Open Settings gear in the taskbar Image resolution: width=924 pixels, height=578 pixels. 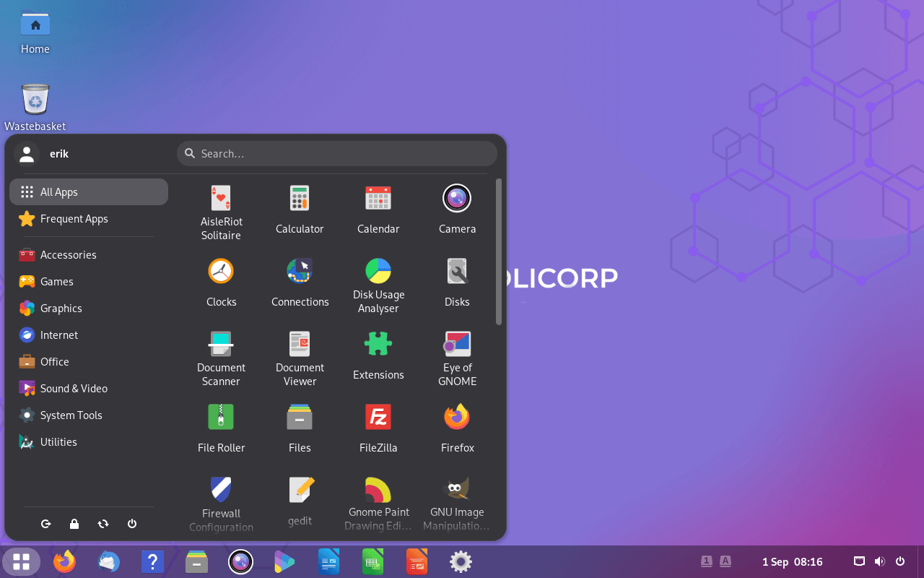pos(461,561)
